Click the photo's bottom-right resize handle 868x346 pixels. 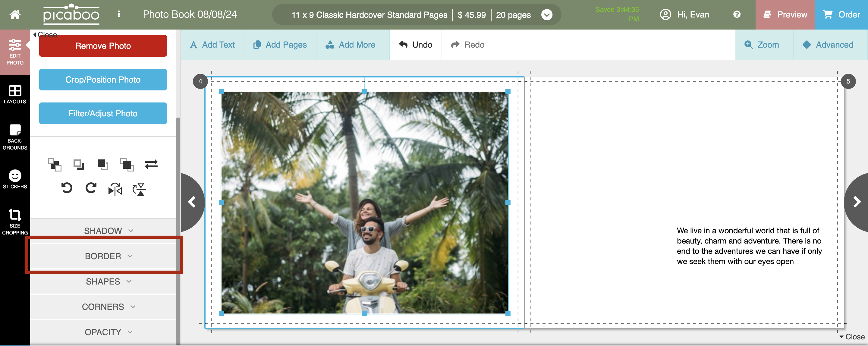pos(508,313)
